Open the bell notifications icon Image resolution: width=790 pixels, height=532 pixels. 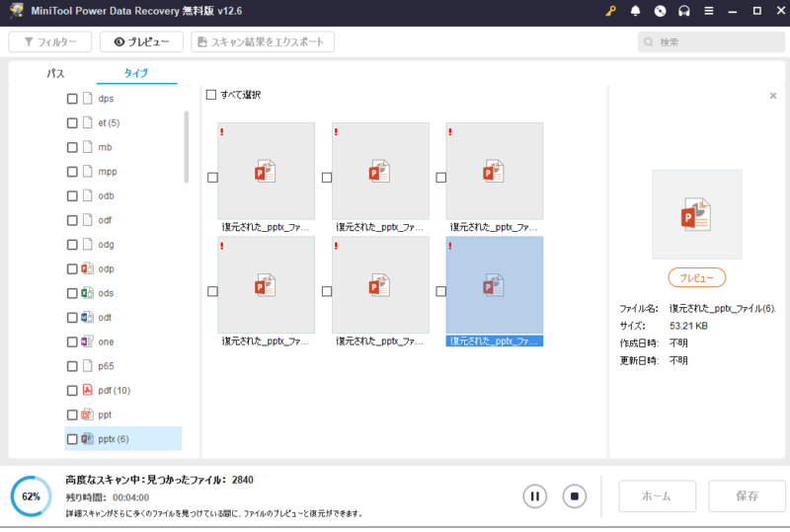click(x=635, y=11)
